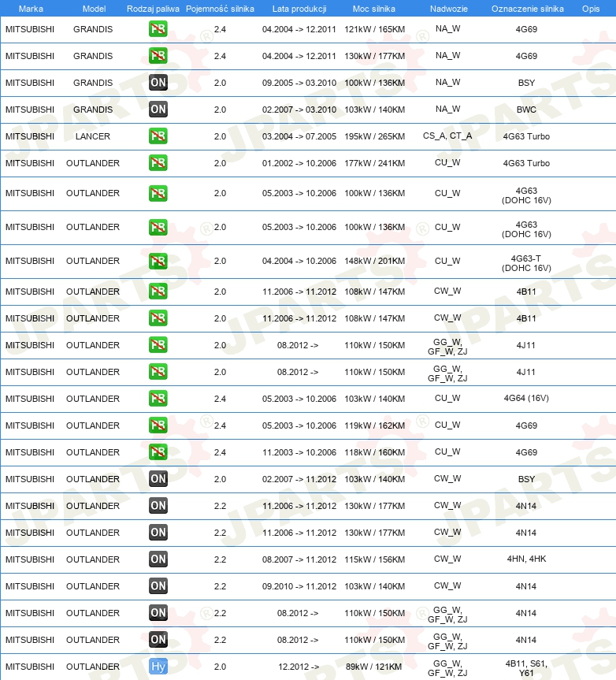Select the 177kW / 241KM power cell
Image resolution: width=616 pixels, height=680 pixels.
(x=374, y=163)
